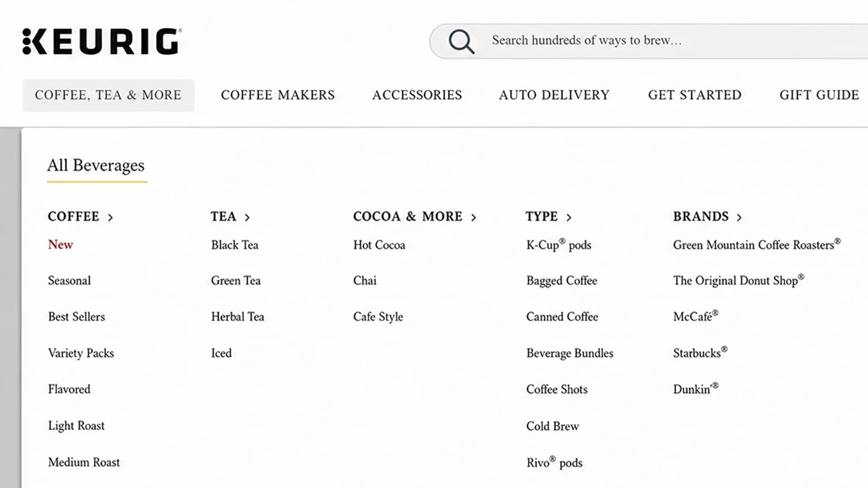Choose Light Roast
868x488 pixels.
tap(76, 426)
